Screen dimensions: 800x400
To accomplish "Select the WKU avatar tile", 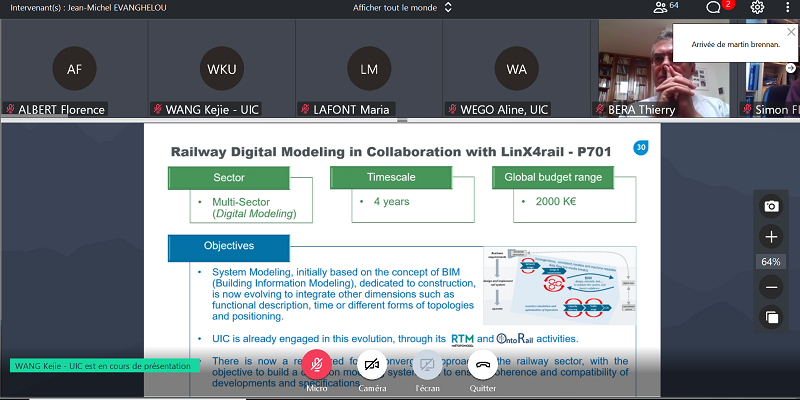I will [221, 68].
